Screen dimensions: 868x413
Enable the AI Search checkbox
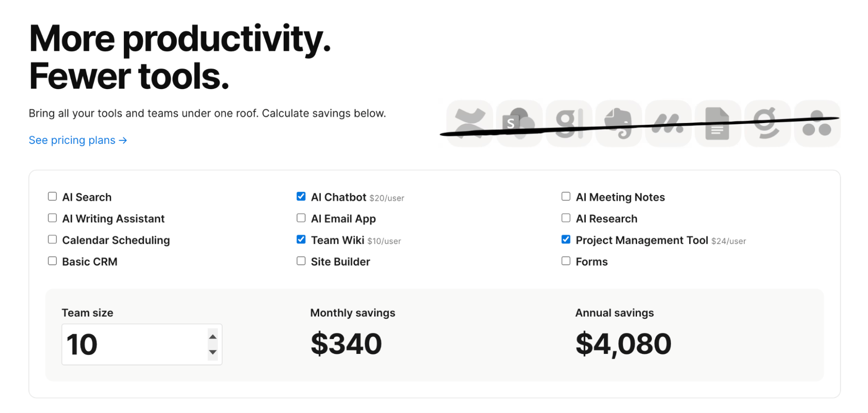[52, 196]
